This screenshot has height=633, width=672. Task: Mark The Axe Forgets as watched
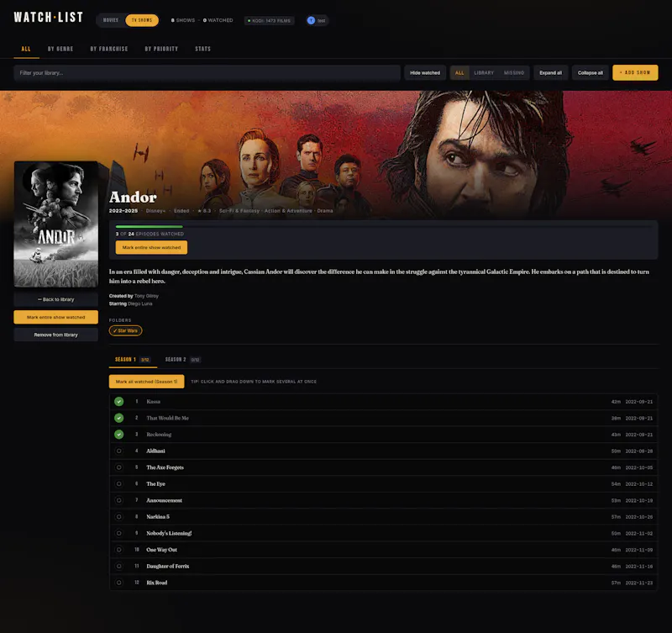click(119, 467)
